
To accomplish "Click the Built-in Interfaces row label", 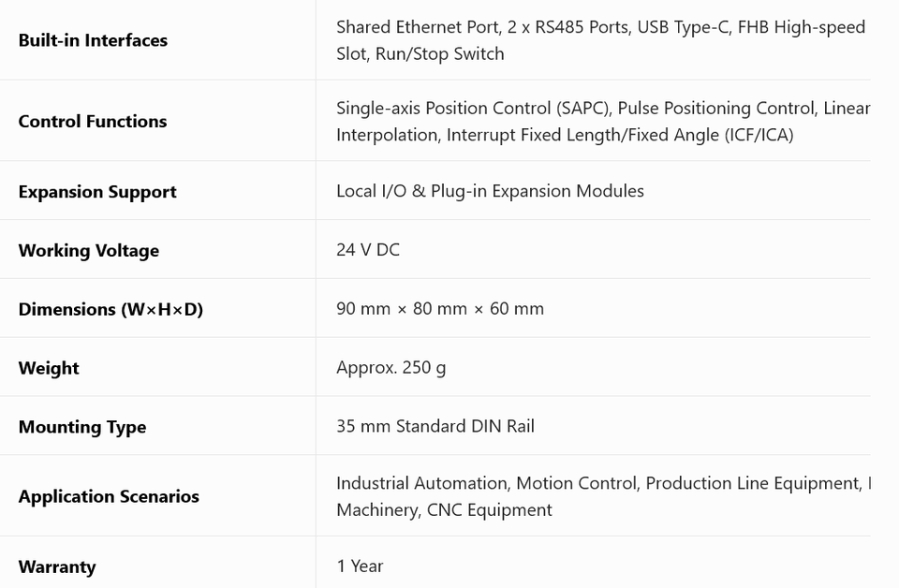I will point(93,40).
